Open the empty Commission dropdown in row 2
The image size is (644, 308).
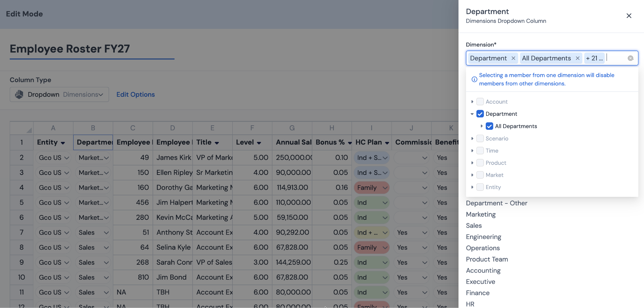(411, 158)
